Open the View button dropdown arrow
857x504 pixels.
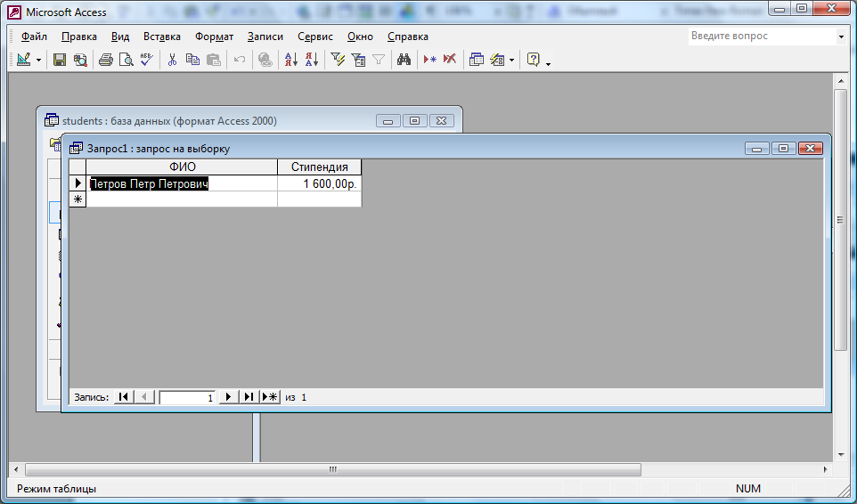pos(38,60)
